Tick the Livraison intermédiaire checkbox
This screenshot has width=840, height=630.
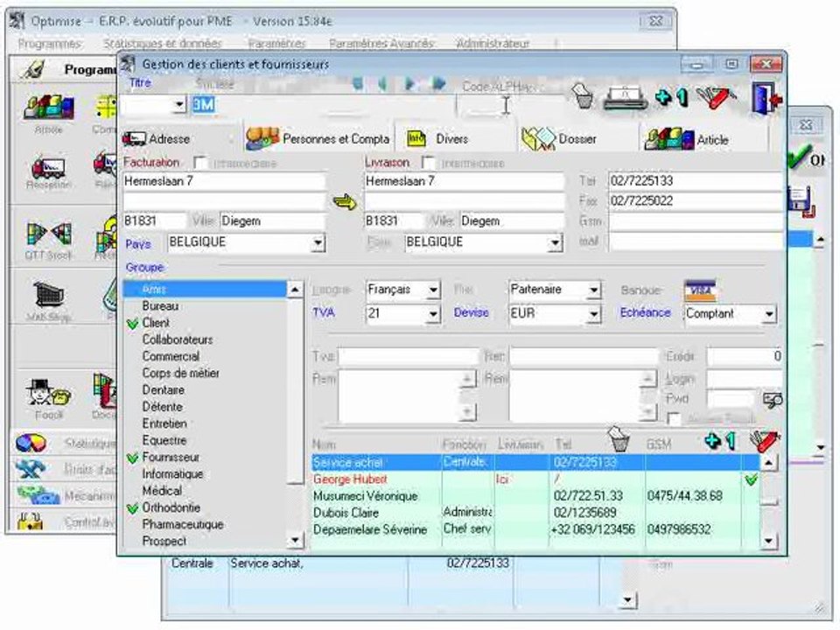pos(428,163)
